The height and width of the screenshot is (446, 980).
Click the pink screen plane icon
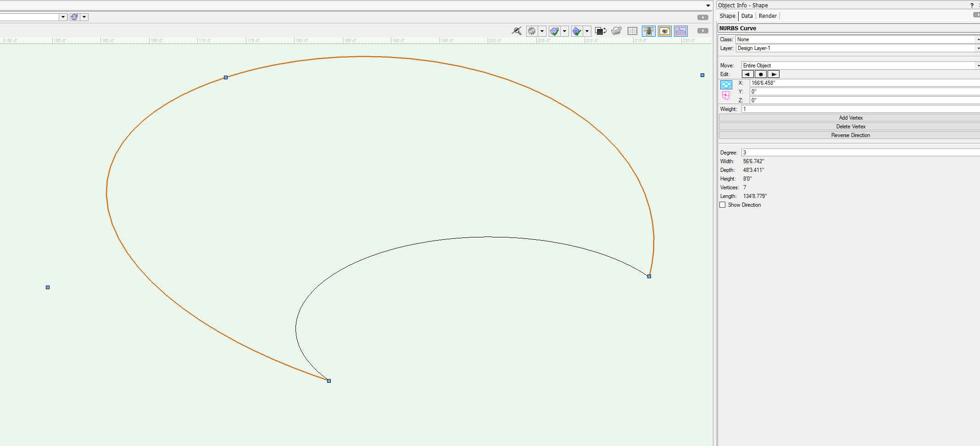[x=726, y=95]
